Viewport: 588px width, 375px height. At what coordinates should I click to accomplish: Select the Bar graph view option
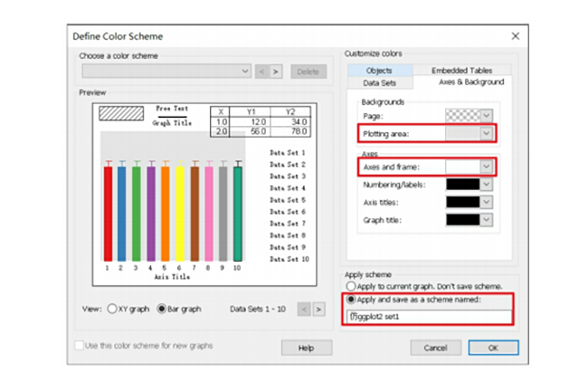point(162,309)
